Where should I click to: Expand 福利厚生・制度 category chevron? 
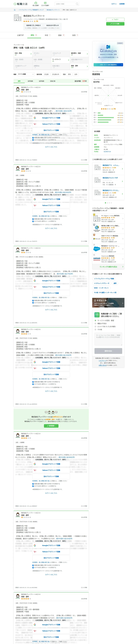[x=87, y=54]
